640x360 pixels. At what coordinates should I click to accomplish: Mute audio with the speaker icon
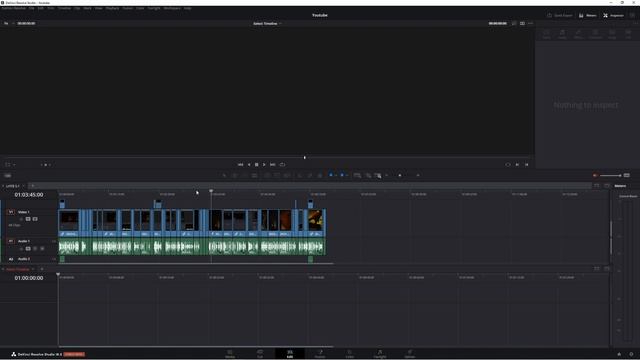pos(595,176)
